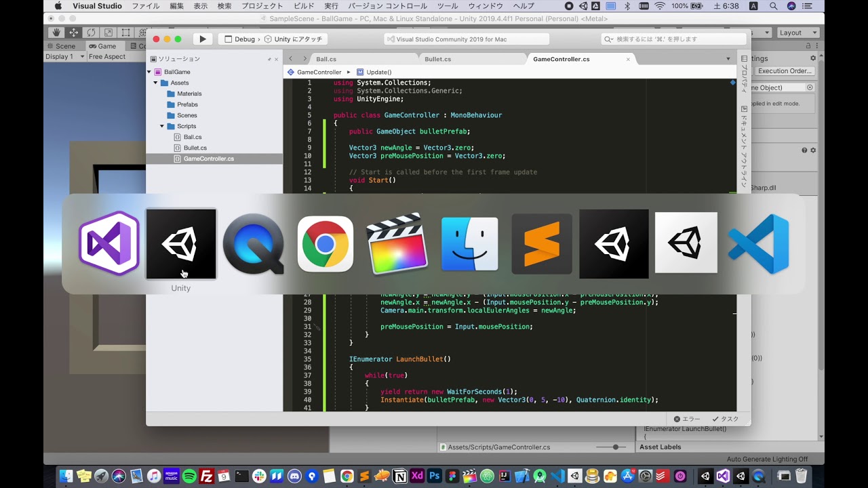
Task: Close the solution pad with its x
Action: click(x=276, y=59)
